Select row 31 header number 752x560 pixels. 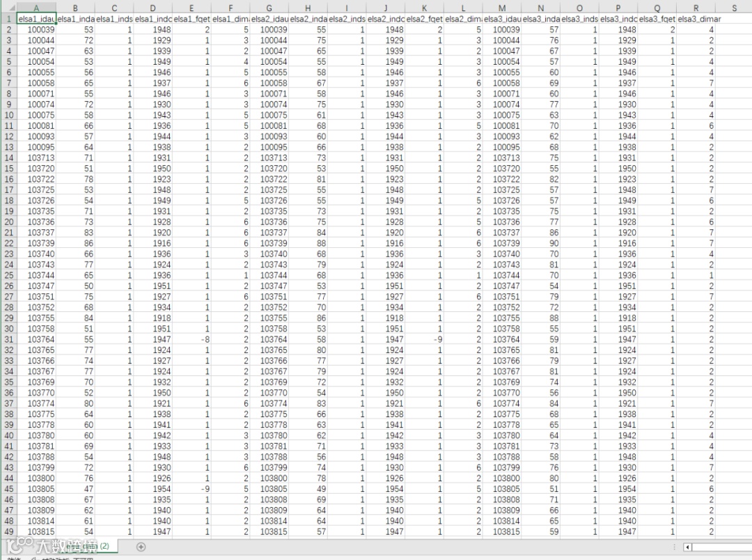tap(8, 339)
